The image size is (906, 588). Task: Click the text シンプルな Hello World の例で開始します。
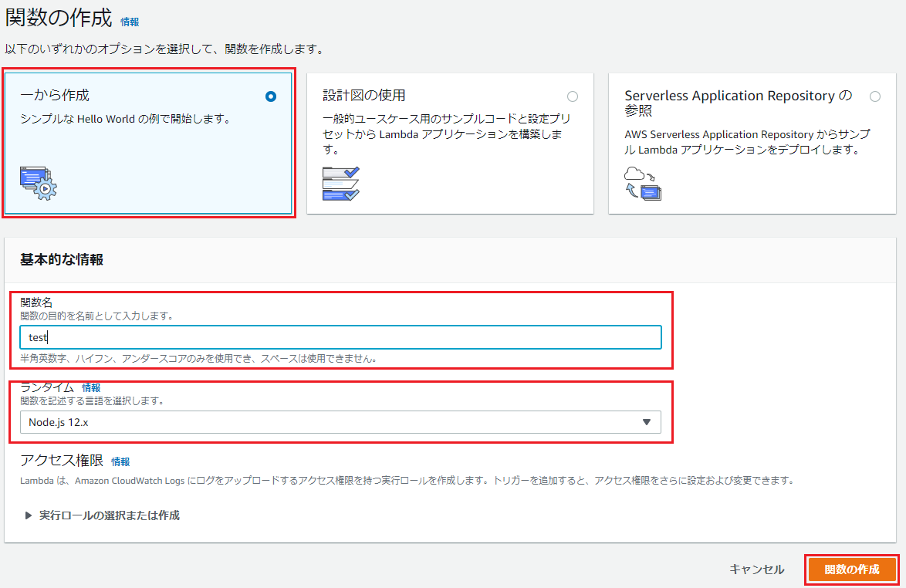tap(126, 119)
